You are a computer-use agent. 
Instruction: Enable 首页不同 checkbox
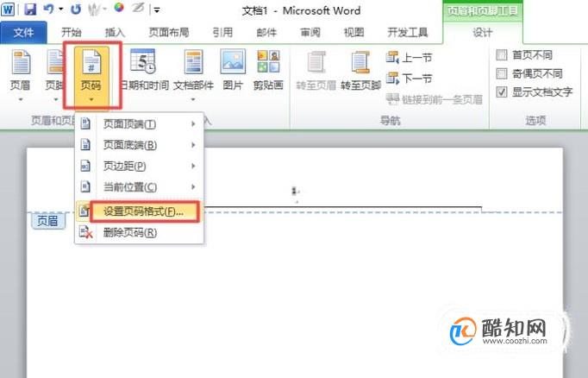tap(502, 55)
